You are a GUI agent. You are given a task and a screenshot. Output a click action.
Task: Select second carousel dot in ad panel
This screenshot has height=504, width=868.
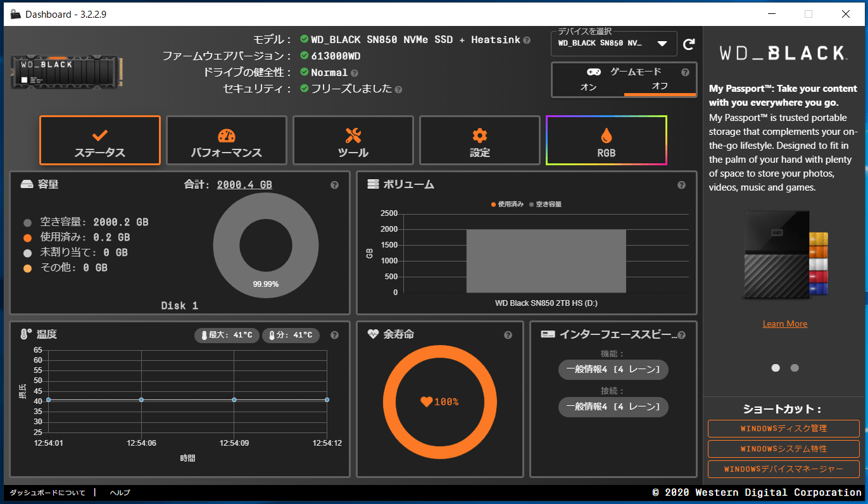[x=795, y=368]
